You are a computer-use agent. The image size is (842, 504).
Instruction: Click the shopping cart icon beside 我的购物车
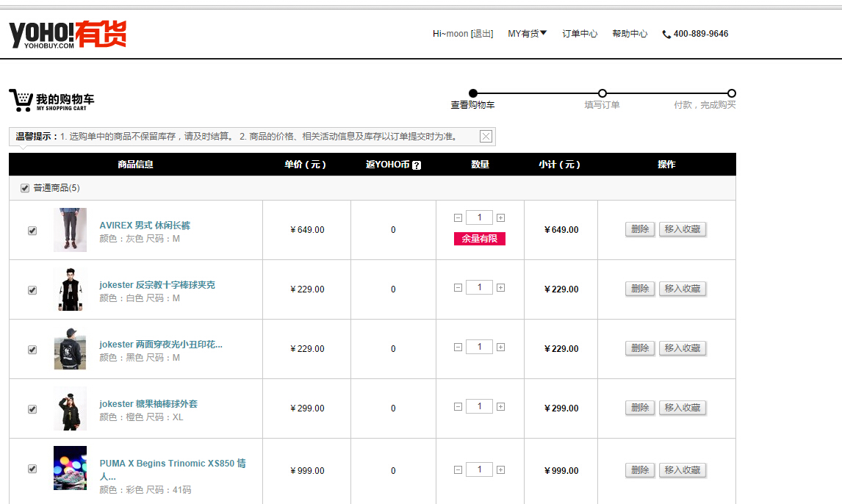pos(21,101)
